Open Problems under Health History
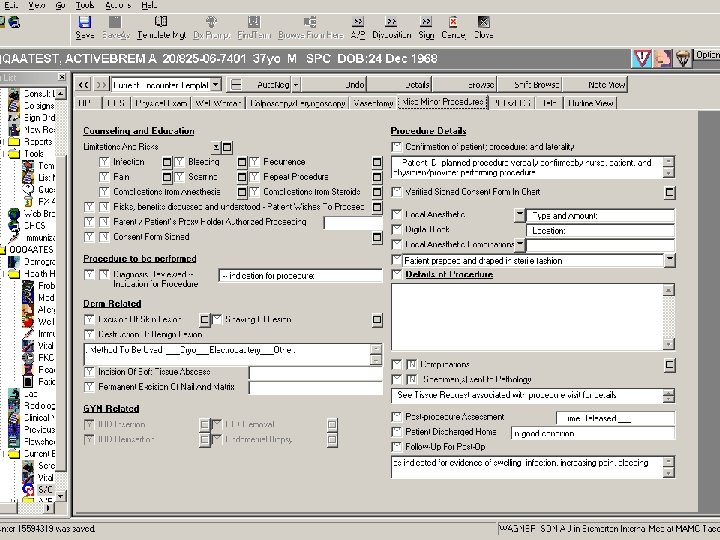Image resolution: width=720 pixels, height=540 pixels. [40, 286]
